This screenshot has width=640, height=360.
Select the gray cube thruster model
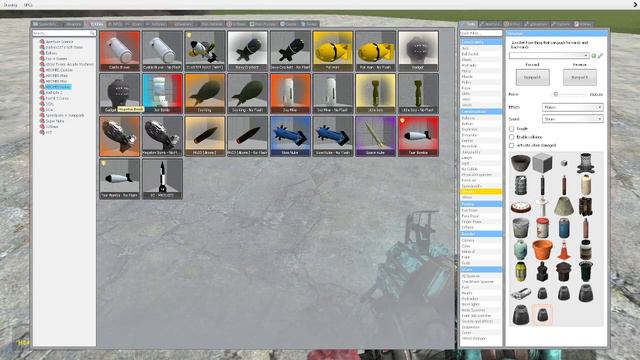(542, 163)
